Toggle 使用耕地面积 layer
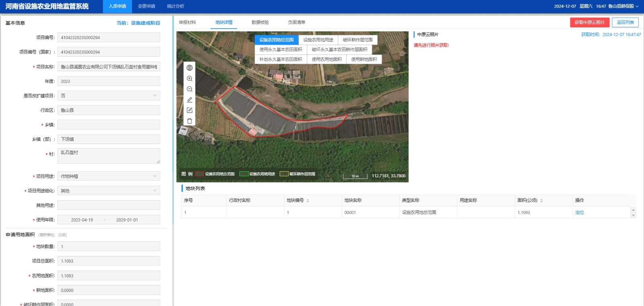Viewport: 644px width, 306px height. 364,59
